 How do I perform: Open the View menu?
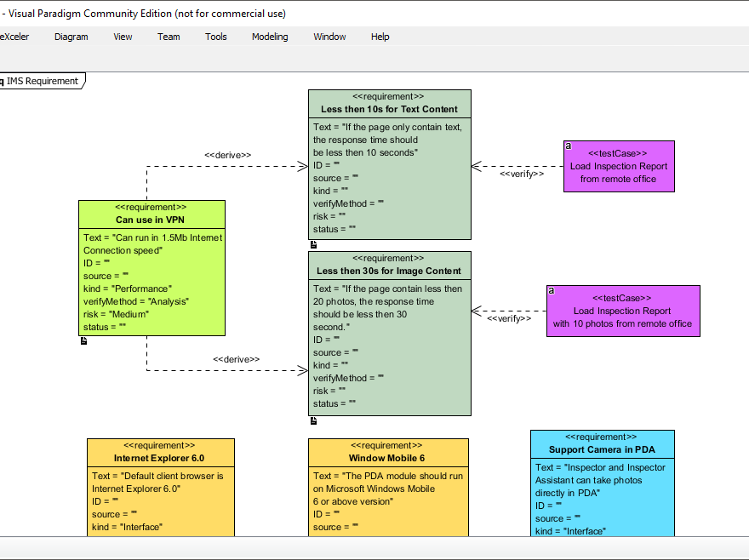pos(123,37)
